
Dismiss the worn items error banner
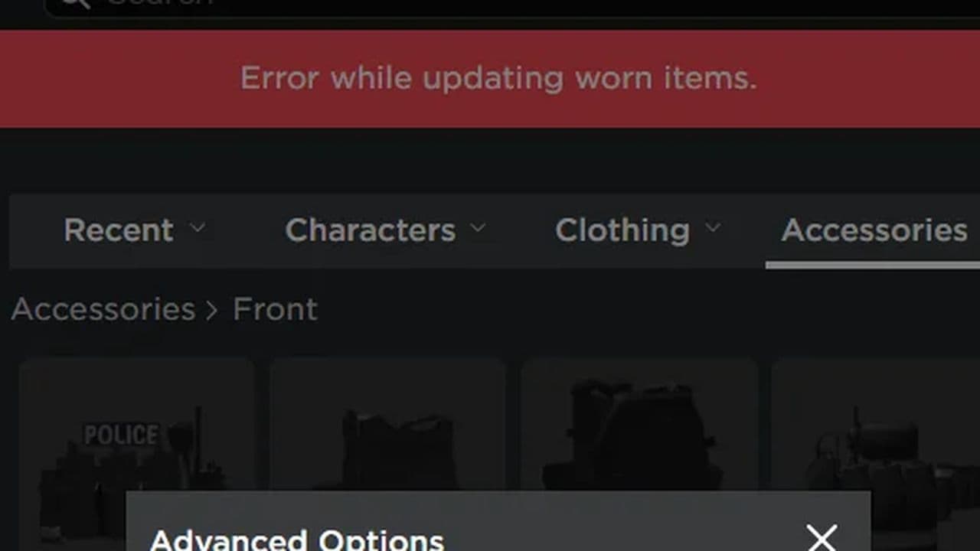point(490,79)
